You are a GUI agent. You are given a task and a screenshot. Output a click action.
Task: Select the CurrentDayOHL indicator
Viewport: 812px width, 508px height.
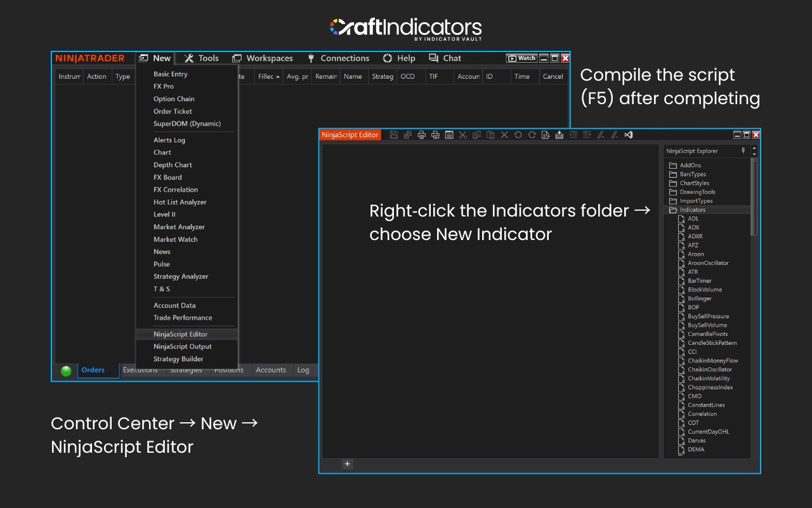coord(709,432)
